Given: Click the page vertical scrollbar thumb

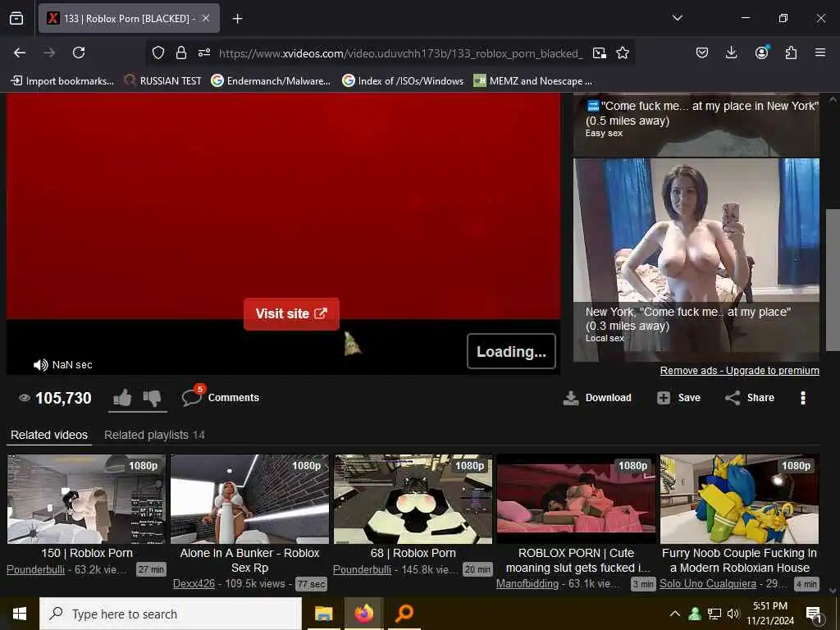Looking at the screenshot, I should pos(833,281).
